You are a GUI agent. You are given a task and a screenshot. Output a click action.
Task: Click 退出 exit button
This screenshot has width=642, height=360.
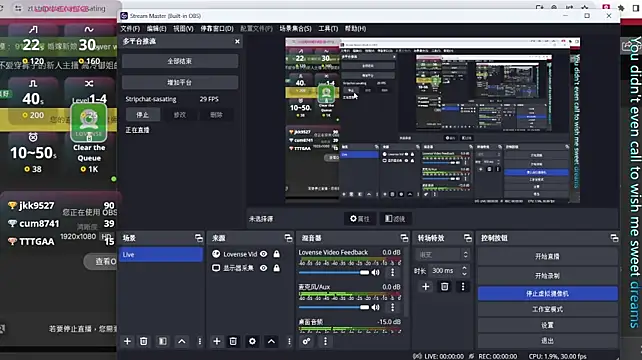547,340
